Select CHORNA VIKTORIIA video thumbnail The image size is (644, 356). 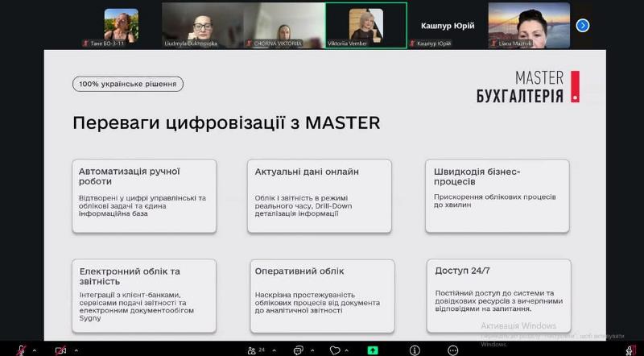pos(284,26)
